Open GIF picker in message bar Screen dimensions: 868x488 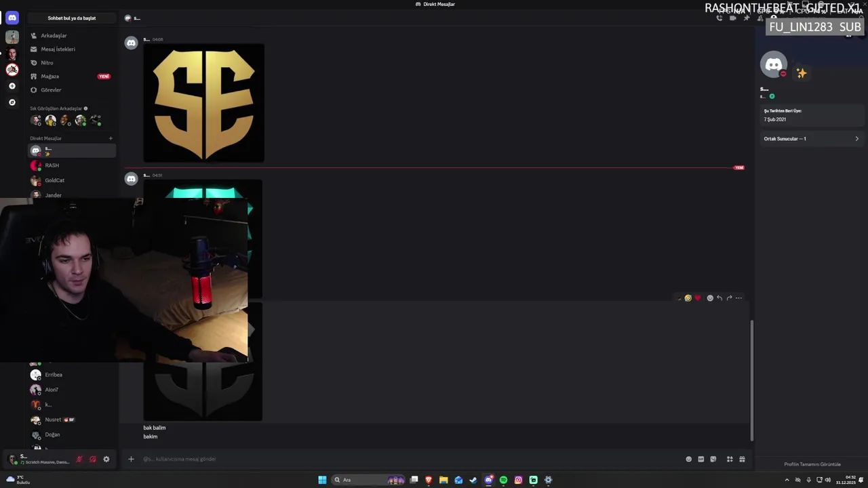[x=701, y=459]
